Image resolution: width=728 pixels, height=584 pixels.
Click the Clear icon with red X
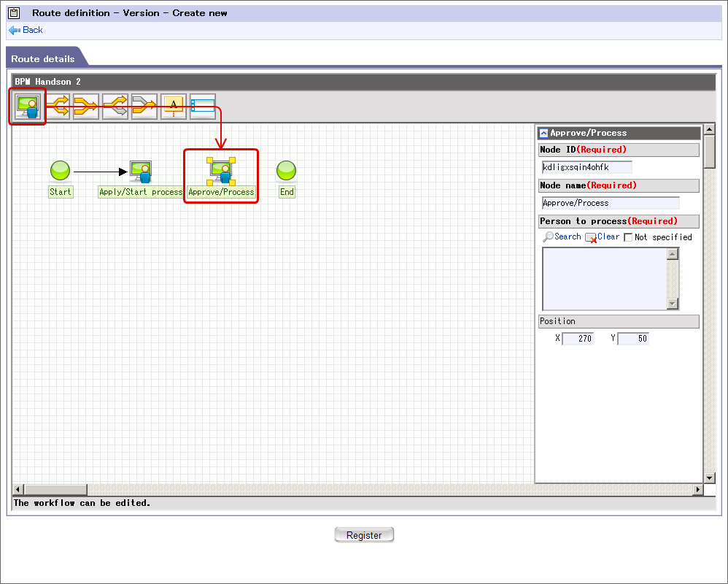(591, 238)
